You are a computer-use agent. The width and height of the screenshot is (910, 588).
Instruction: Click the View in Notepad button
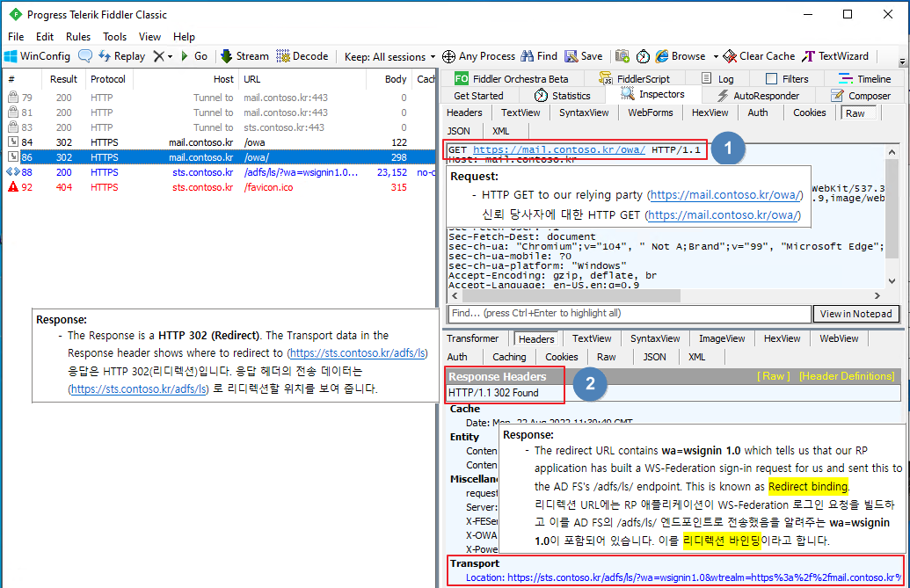(856, 314)
